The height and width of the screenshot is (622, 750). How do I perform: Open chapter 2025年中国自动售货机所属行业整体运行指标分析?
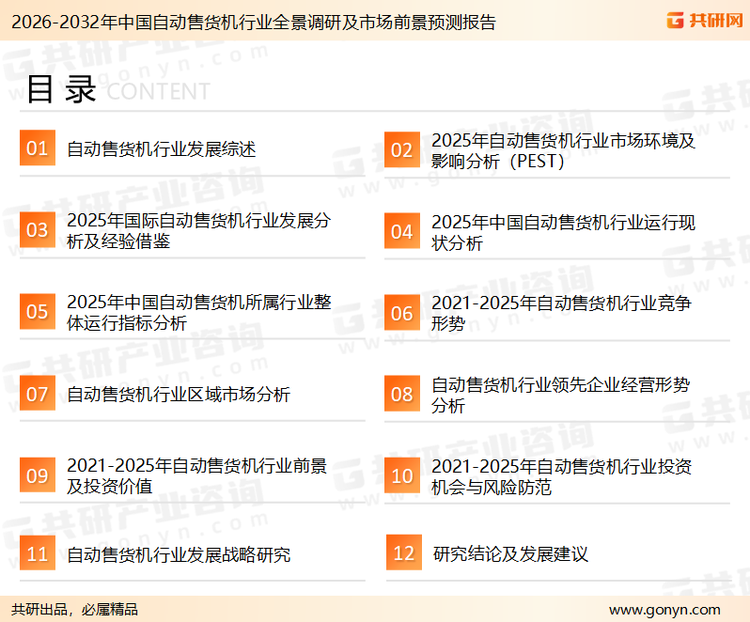(199, 312)
